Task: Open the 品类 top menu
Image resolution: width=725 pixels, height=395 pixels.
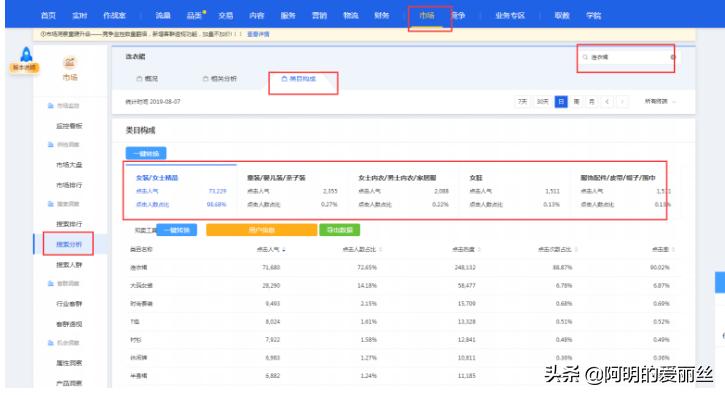Action: (x=194, y=16)
